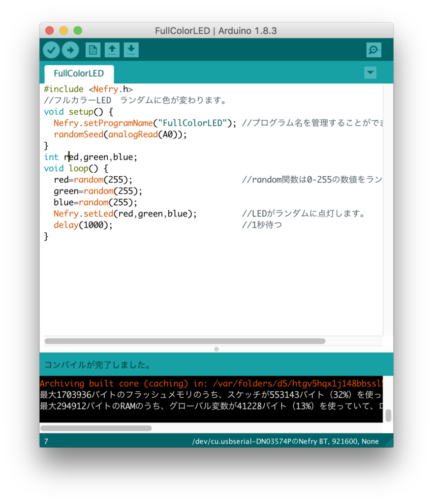This screenshot has width=433, height=504.
Task: Open the tab dropdown arrow menu
Action: point(370,73)
